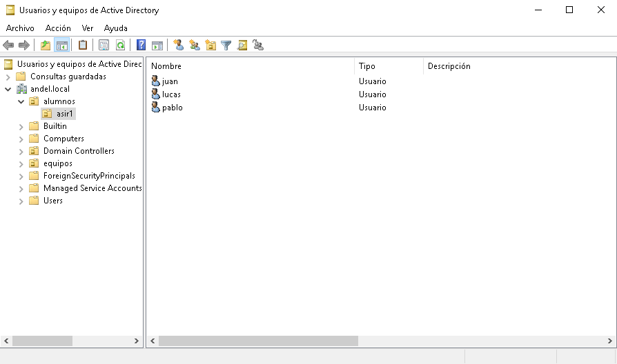Screen dimensions: 617x364
Task: Click the alumnos OU folder icon
Action: pyautogui.click(x=35, y=101)
